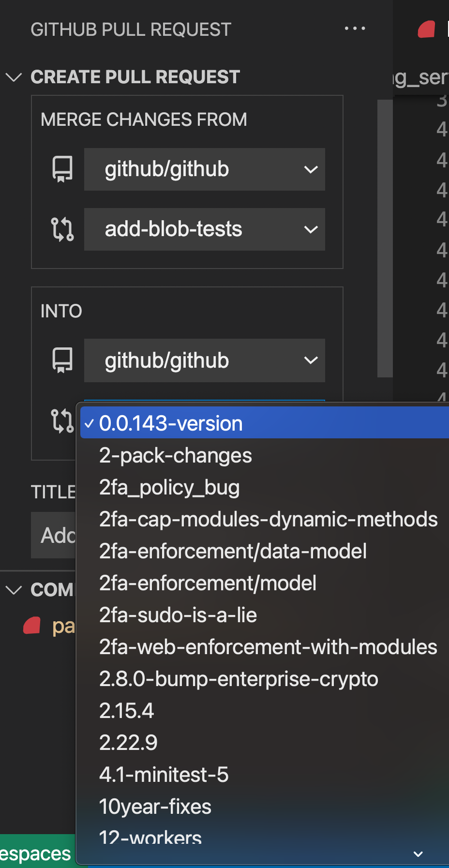Choose 2-pack-changes from branch list
Image resolution: width=449 pixels, height=868 pixels.
tap(175, 455)
